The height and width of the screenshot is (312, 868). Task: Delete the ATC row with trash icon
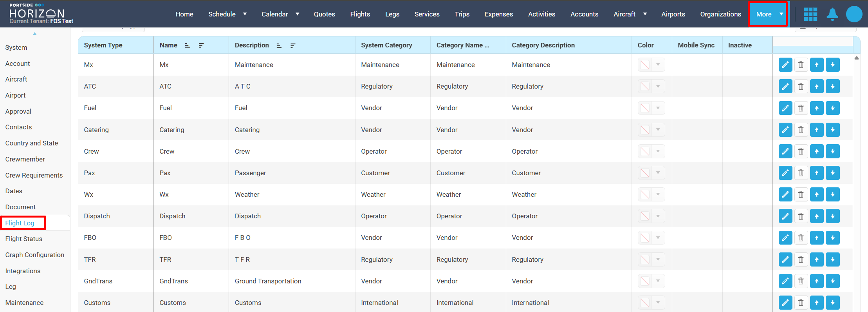click(801, 87)
